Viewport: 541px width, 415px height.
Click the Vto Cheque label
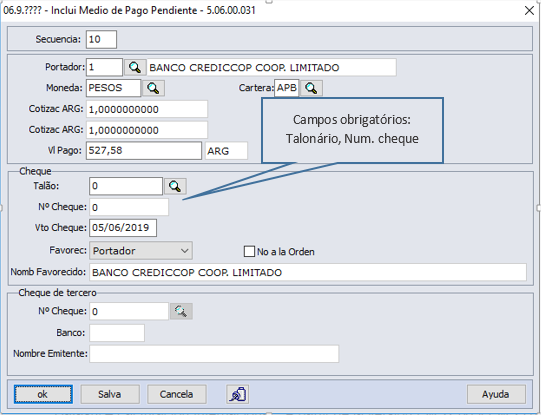coord(61,228)
